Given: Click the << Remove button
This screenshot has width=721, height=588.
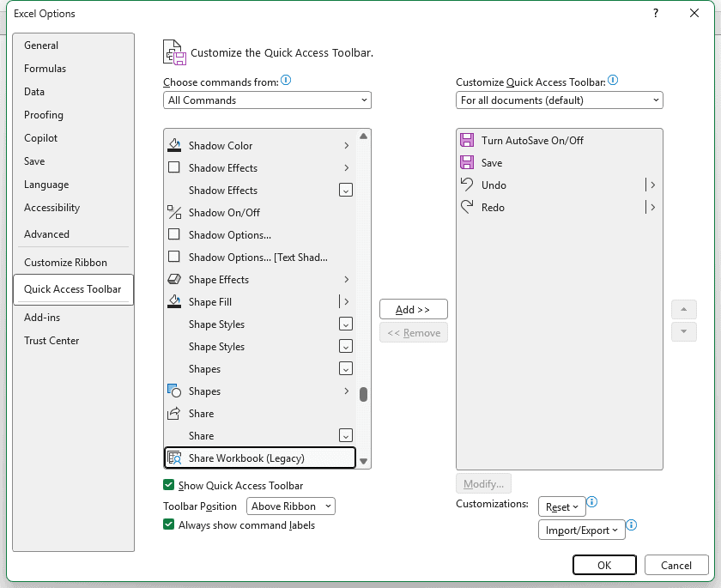Looking at the screenshot, I should 414,332.
